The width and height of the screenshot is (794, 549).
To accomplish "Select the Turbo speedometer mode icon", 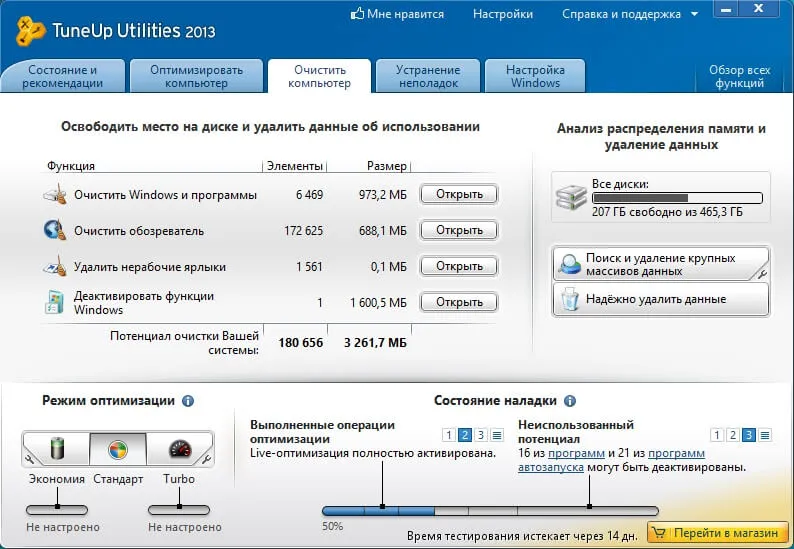I will [x=180, y=449].
